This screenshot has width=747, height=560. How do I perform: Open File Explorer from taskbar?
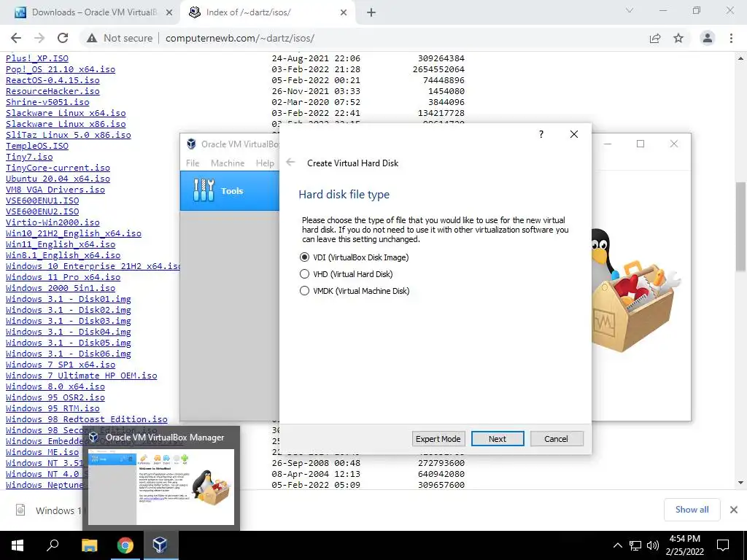click(89, 545)
